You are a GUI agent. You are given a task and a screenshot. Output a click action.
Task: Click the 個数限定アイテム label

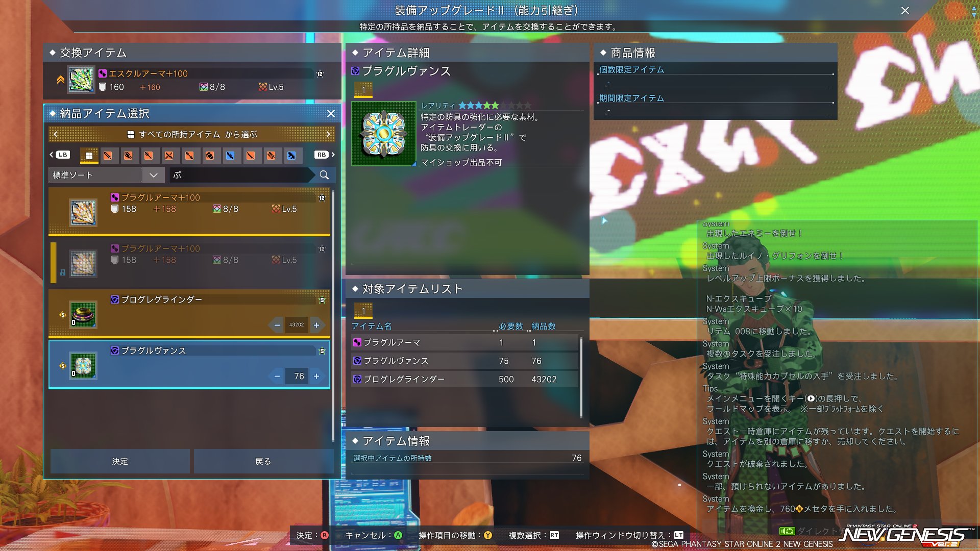[x=631, y=69]
